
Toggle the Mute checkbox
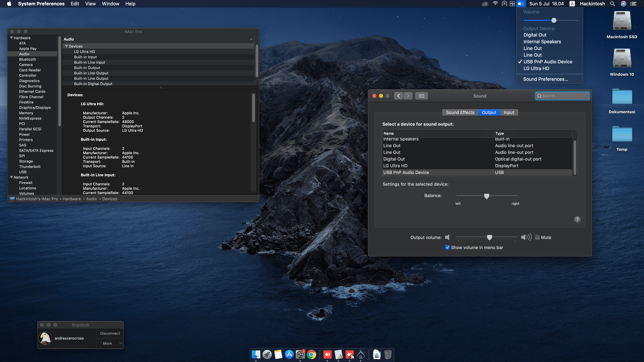[537, 237]
